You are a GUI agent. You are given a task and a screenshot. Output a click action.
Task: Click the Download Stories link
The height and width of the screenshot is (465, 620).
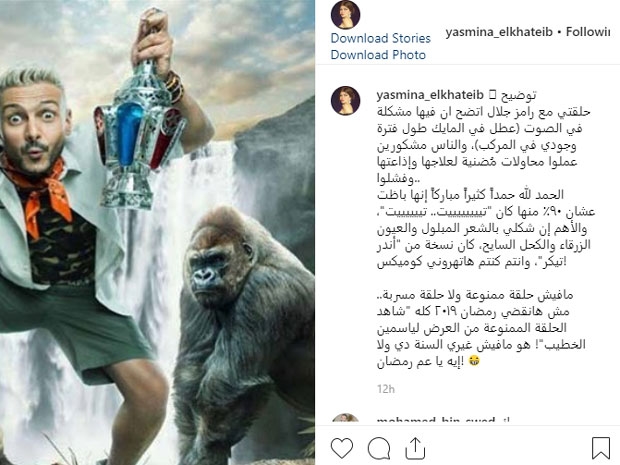point(380,38)
